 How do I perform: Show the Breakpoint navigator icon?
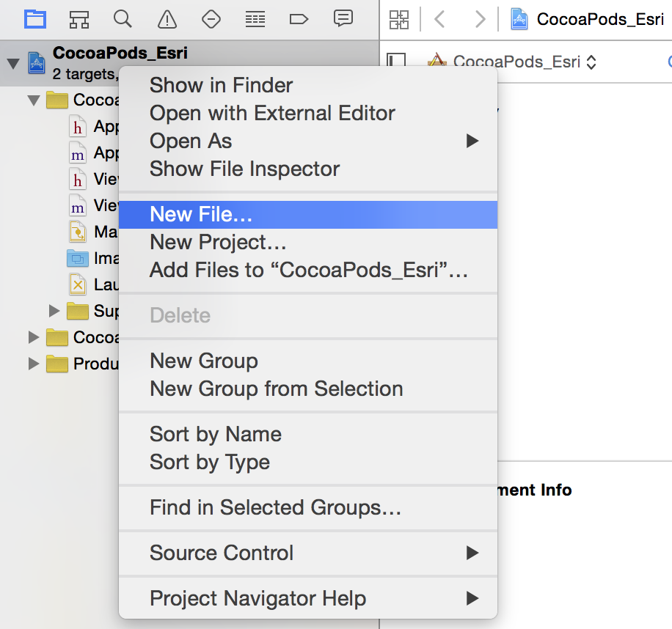click(299, 19)
